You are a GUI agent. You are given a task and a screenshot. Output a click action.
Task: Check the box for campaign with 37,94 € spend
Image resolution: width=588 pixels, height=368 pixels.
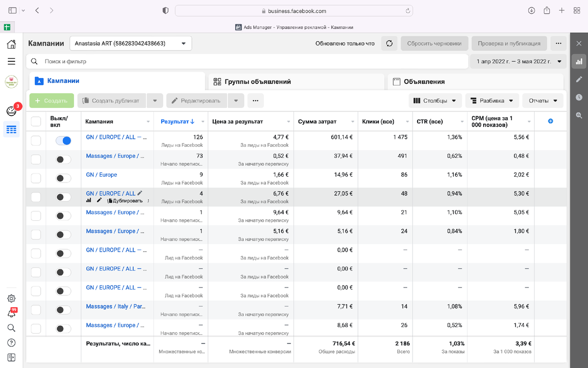36,159
